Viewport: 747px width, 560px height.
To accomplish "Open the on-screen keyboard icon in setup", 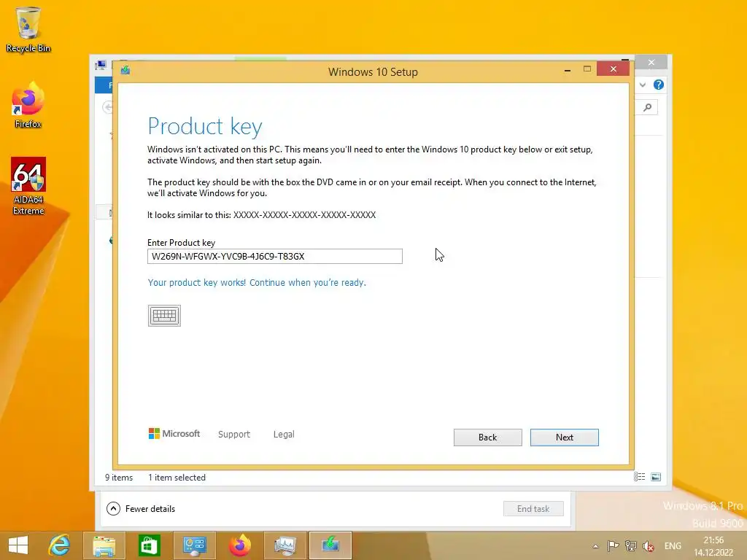I will 164,316.
